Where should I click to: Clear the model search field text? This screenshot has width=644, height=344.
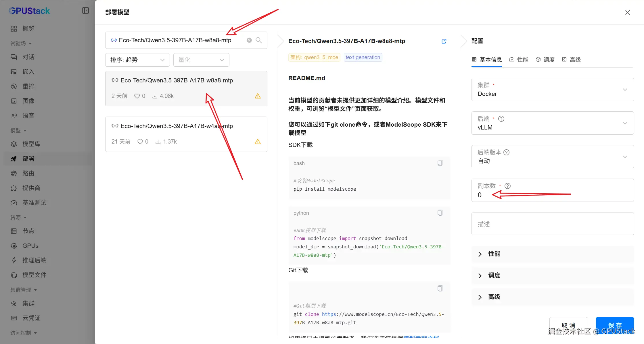(x=249, y=40)
